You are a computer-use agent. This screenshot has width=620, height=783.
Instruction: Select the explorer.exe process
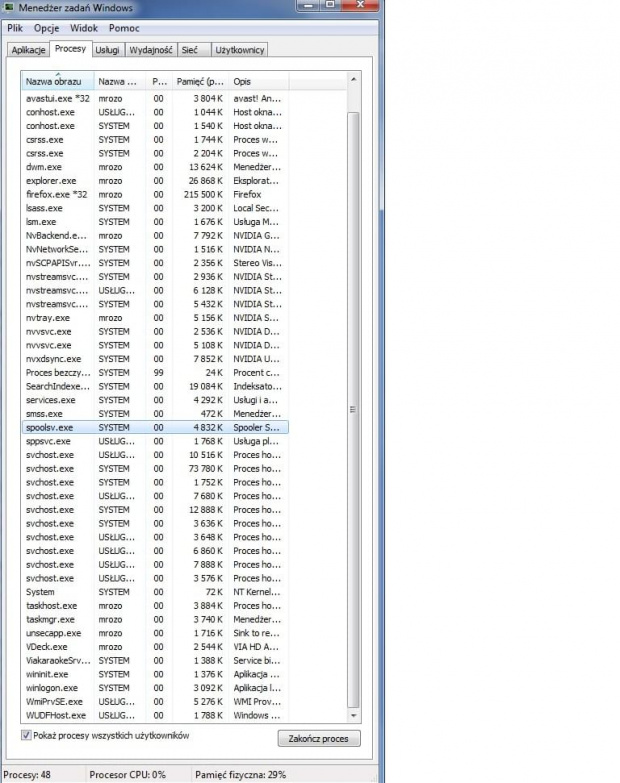coord(155,181)
